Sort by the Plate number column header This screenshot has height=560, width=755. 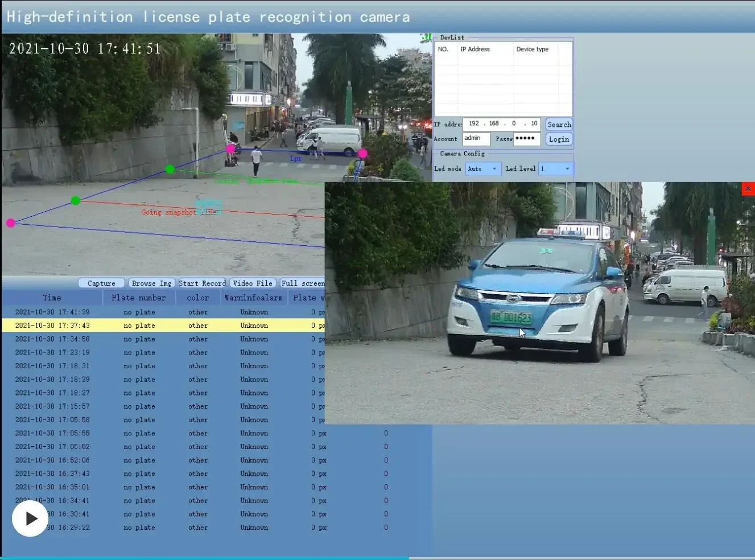(138, 298)
